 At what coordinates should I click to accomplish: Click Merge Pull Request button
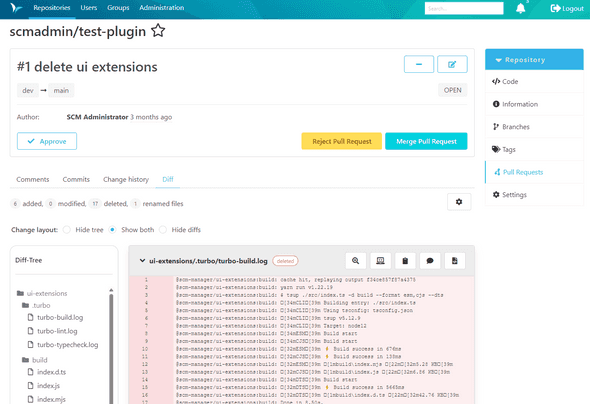(x=426, y=141)
